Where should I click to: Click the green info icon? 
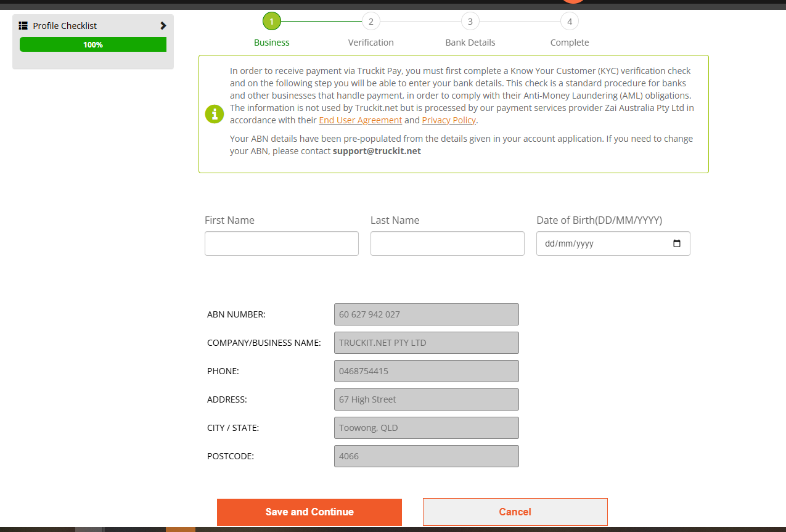click(215, 114)
